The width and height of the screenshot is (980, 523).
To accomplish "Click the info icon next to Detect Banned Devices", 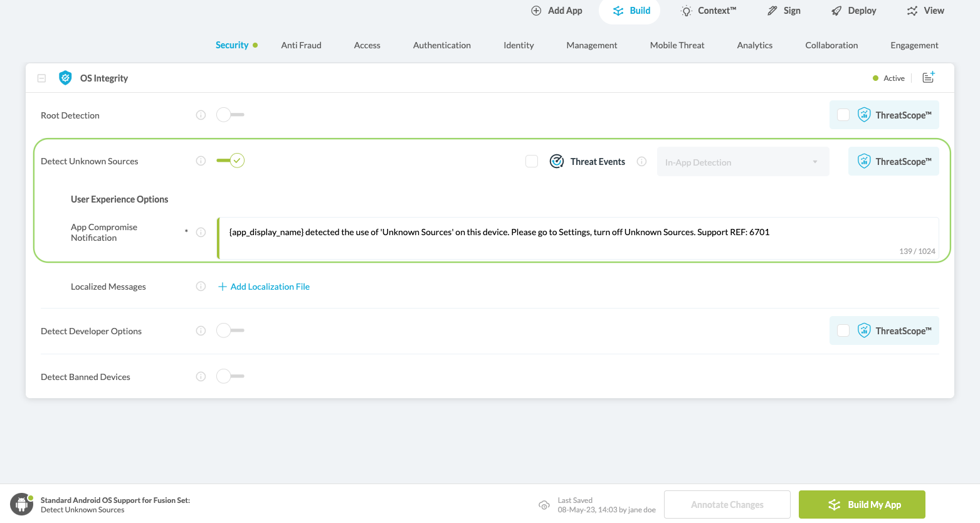I will (201, 376).
